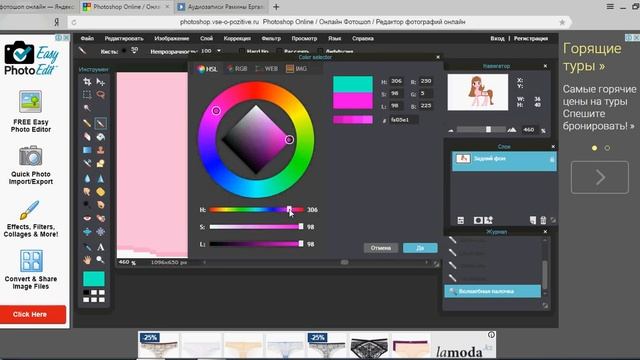
Task: Open the Файл menu
Action: 87,38
